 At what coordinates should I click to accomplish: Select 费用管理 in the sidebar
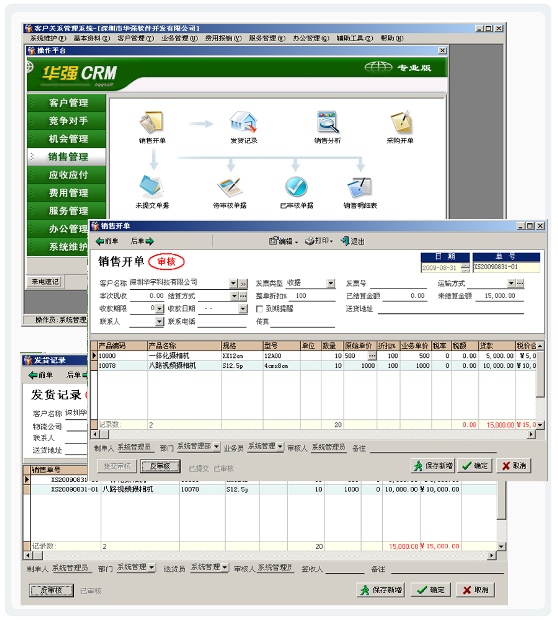(x=66, y=193)
